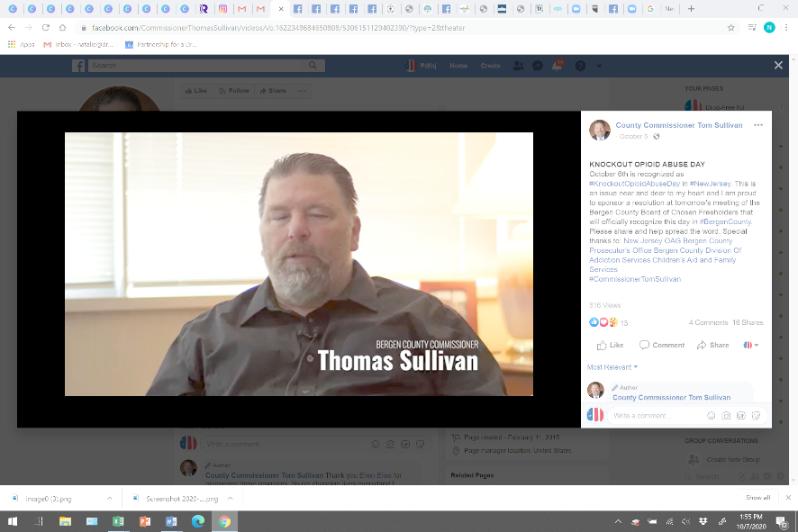The image size is (798, 532).
Task: Bookmark this page with the star icon
Action: click(730, 28)
